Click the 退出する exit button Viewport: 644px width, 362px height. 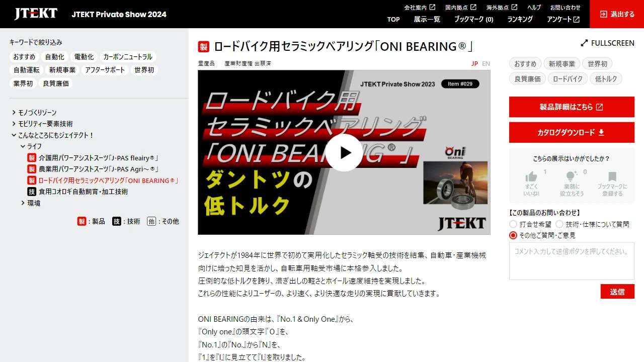[x=617, y=14]
